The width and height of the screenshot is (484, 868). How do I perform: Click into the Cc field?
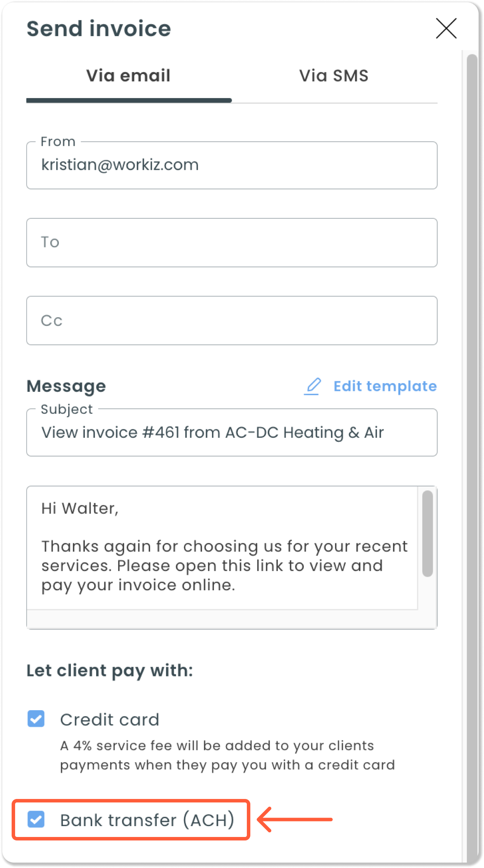pos(232,320)
